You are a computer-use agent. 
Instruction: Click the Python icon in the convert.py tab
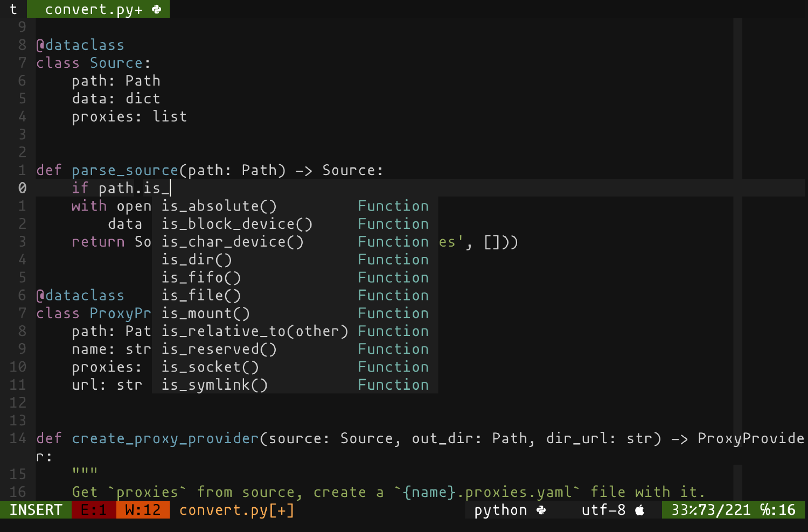(157, 9)
